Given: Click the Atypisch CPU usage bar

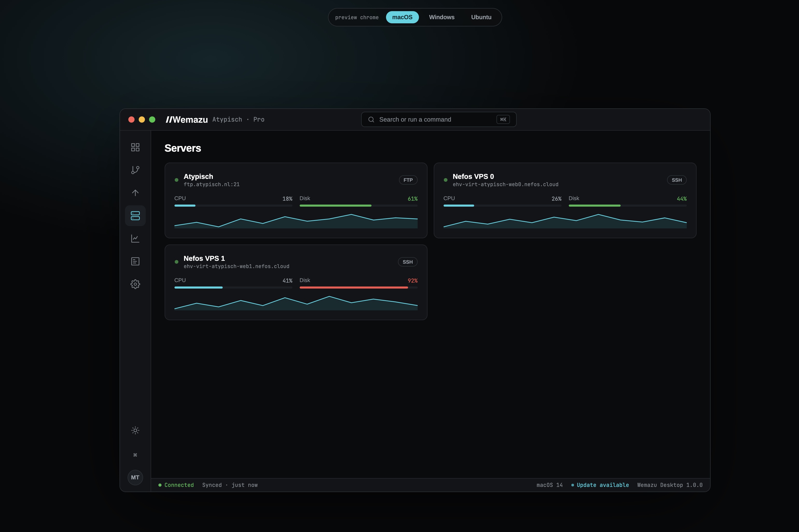Looking at the screenshot, I should tap(233, 206).
